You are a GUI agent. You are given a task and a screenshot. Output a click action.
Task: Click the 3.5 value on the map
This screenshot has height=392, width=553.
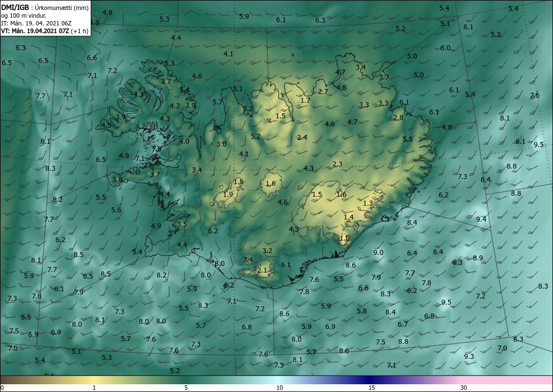click(182, 224)
